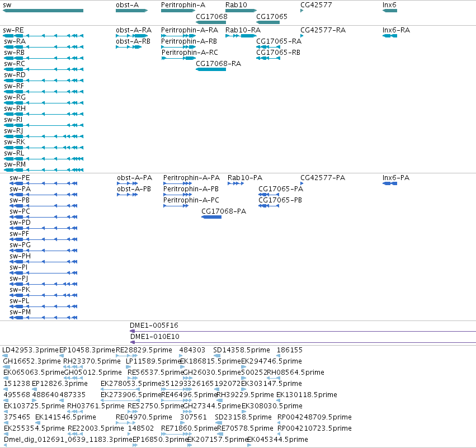Image resolution: width=476 pixels, height=448 pixels.
Task: Click EST GH16652.3prime
Action: click(x=32, y=361)
